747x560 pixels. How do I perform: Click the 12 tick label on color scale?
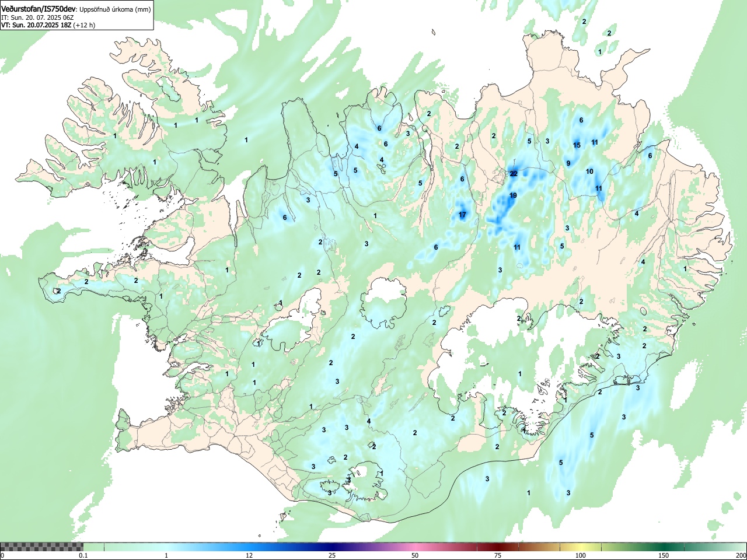click(249, 555)
